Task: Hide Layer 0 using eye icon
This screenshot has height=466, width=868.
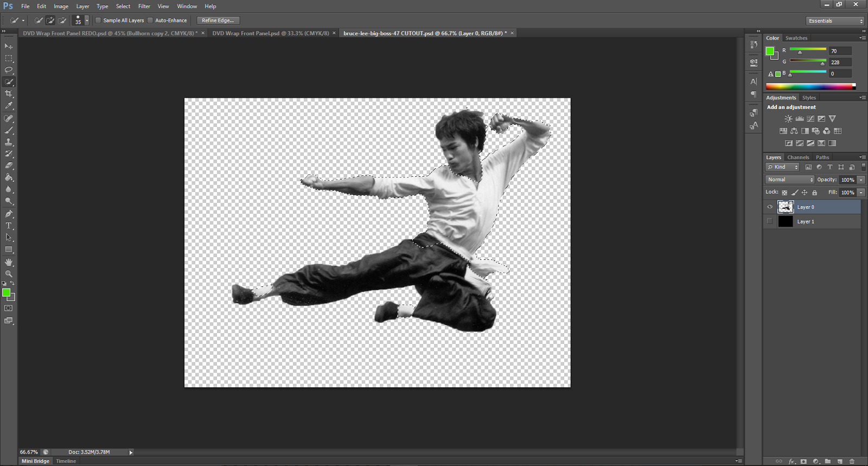Action: 770,207
